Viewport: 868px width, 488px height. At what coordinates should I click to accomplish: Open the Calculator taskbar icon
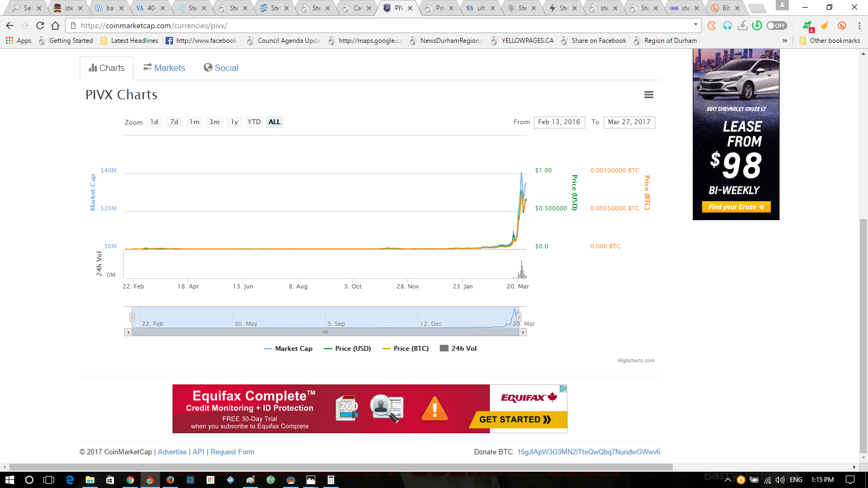click(x=330, y=480)
